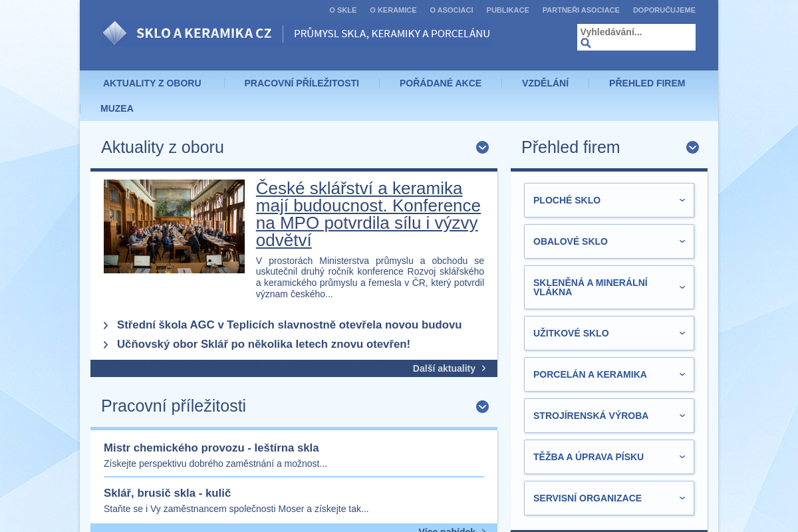
Task: Collapse the Přehled firem section via circle icon
Action: 692,148
